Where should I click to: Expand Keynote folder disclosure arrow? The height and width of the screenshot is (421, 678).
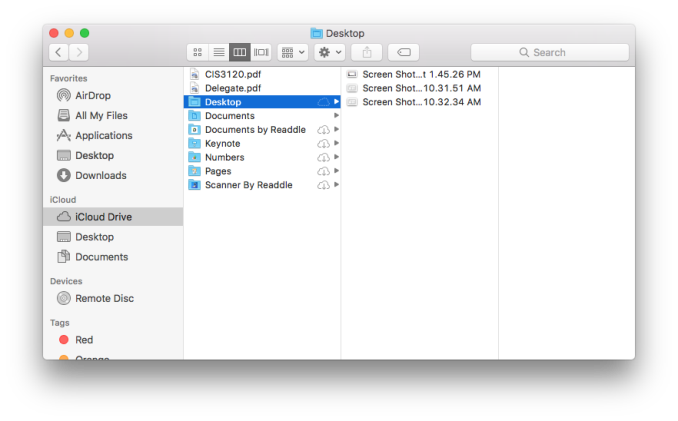(336, 143)
